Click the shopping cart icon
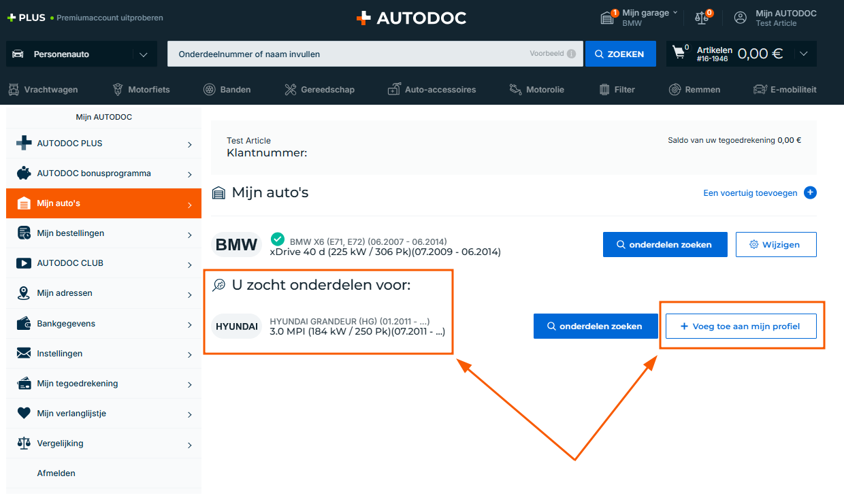The width and height of the screenshot is (844, 504). pyautogui.click(x=679, y=52)
